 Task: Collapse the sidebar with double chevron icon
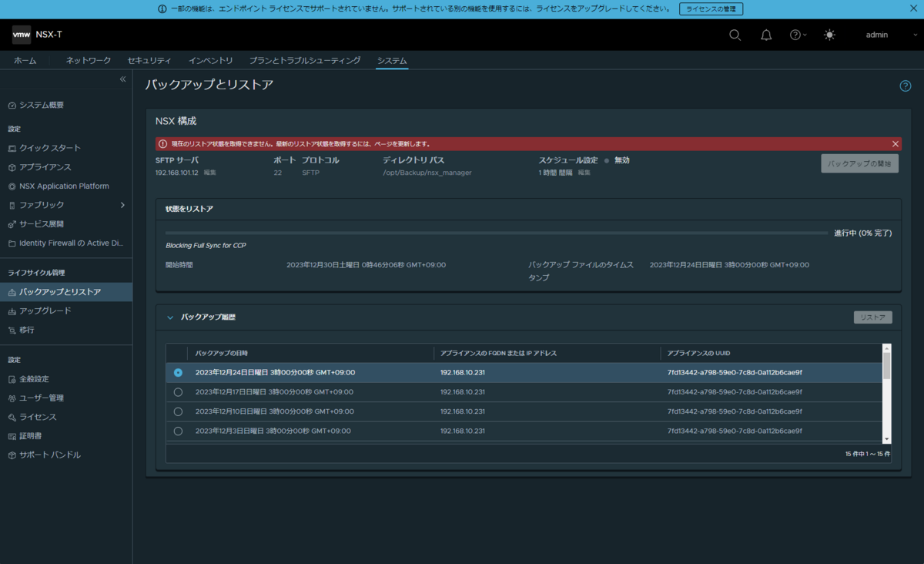[122, 79]
